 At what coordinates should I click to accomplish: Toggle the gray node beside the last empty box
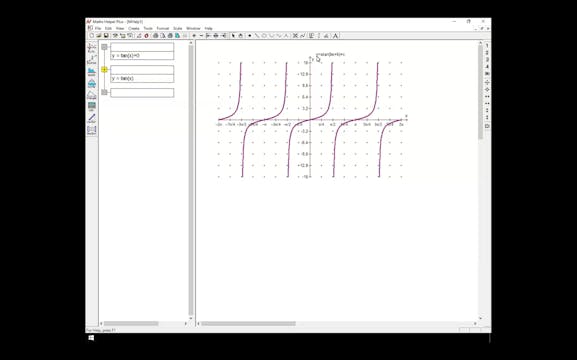(x=105, y=92)
